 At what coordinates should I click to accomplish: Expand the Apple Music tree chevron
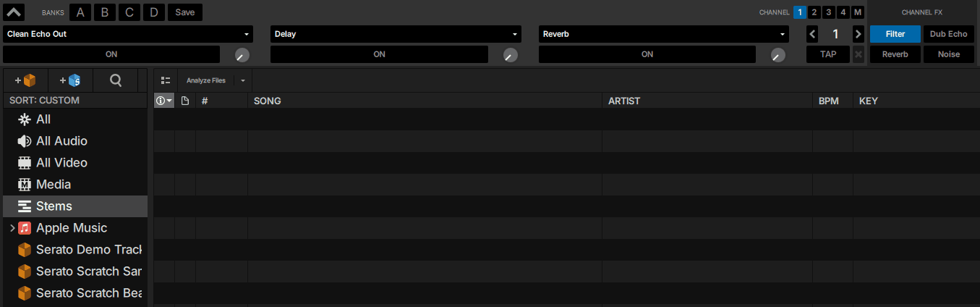coord(12,228)
